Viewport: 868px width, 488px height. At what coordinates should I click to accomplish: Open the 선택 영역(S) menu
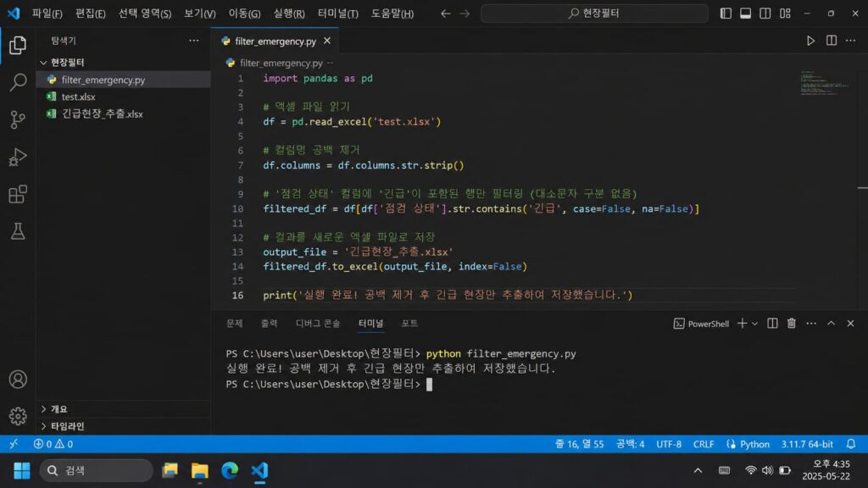click(x=145, y=14)
